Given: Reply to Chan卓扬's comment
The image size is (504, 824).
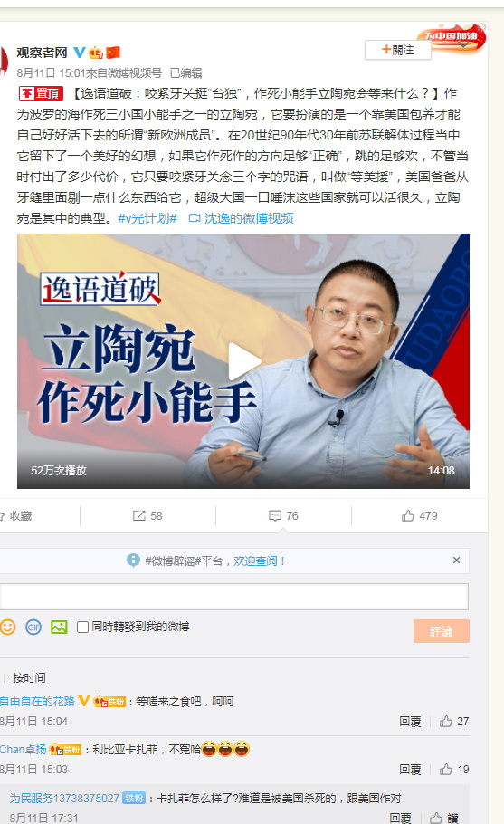Looking at the screenshot, I should (x=410, y=770).
